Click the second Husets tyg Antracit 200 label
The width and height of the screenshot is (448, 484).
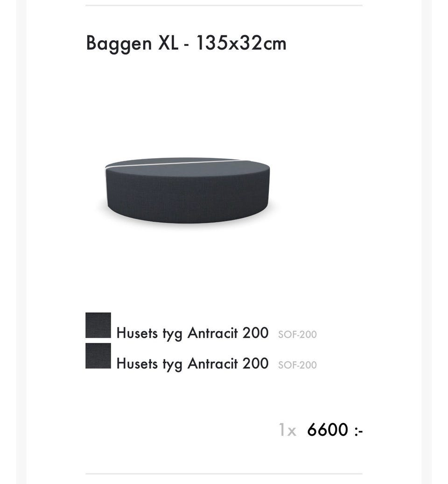(192, 363)
